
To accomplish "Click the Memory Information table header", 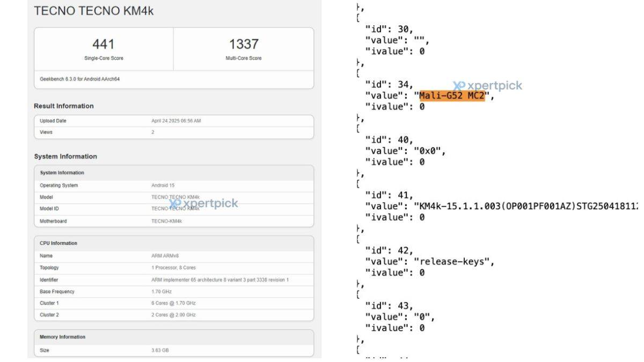I will coord(174,337).
